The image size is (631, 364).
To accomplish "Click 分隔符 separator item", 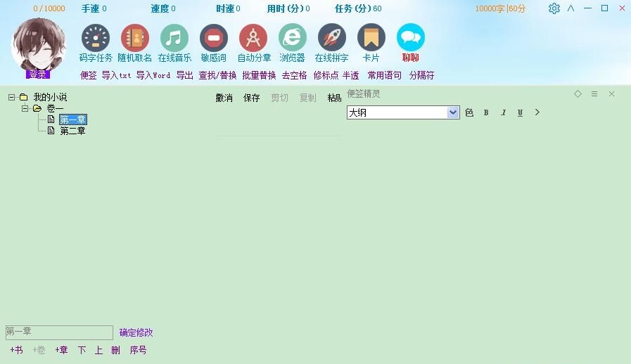I will (x=422, y=75).
